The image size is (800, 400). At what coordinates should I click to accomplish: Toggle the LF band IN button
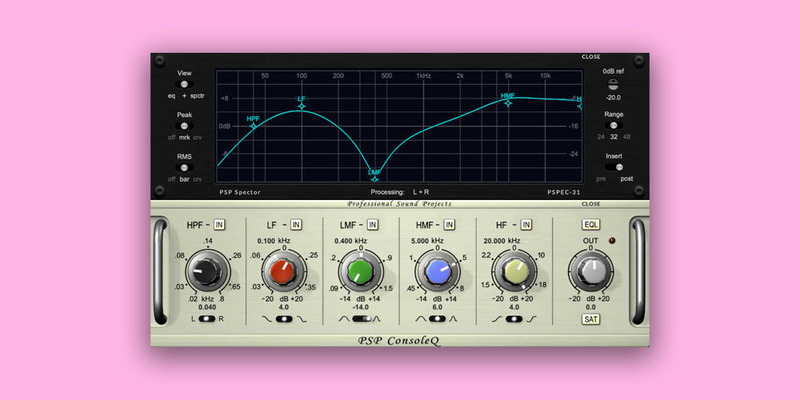(295, 224)
